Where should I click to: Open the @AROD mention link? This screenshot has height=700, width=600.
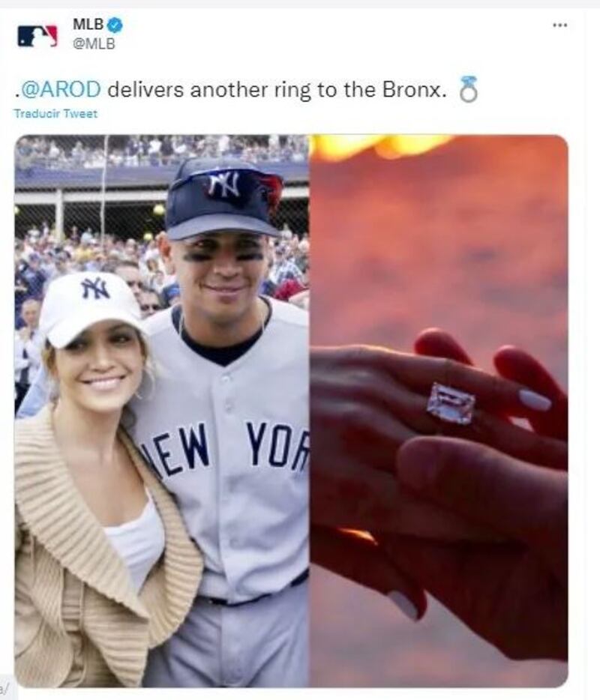coord(61,90)
